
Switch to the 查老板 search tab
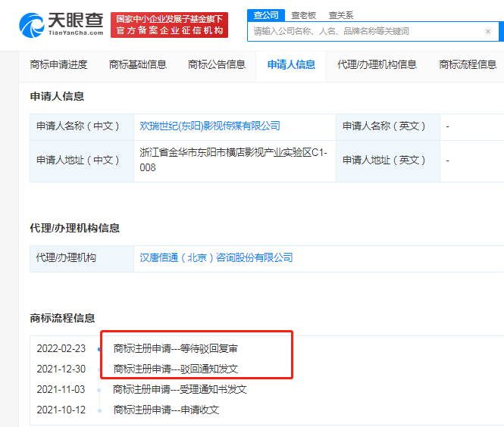(x=303, y=15)
